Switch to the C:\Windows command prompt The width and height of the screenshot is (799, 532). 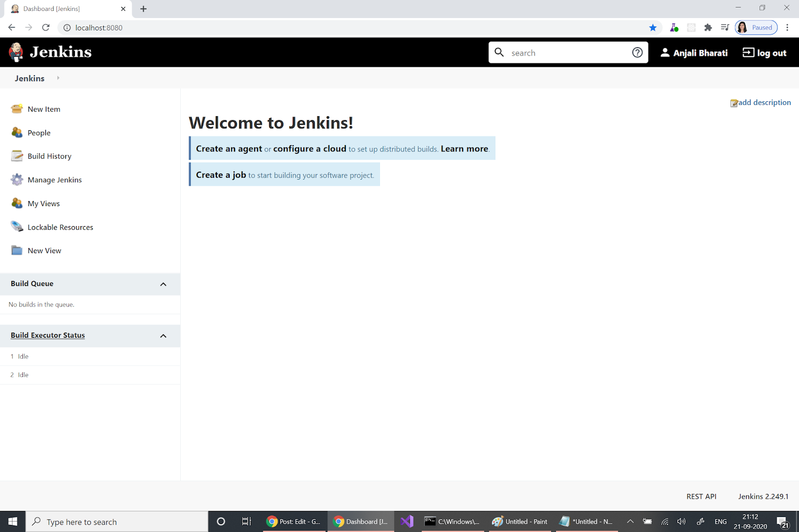(452, 522)
